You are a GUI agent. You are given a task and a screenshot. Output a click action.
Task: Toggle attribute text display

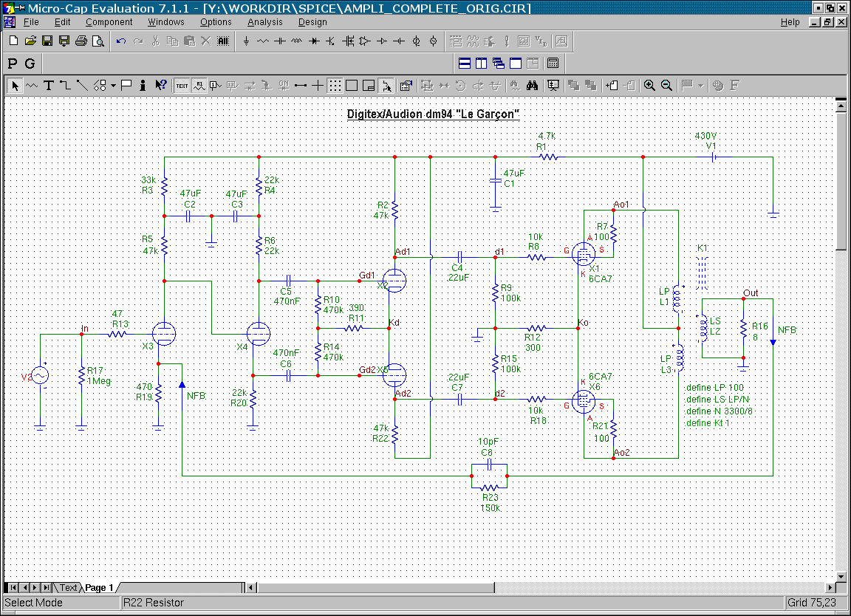click(x=199, y=85)
